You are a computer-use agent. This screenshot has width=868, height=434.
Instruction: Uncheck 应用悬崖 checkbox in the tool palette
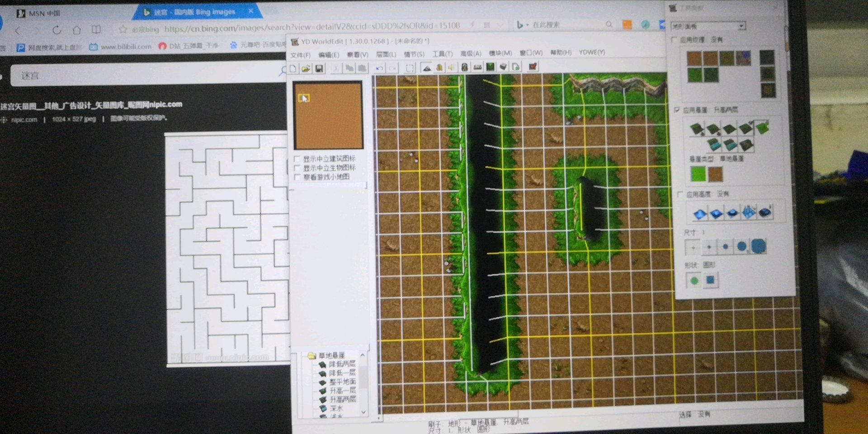[x=677, y=110]
